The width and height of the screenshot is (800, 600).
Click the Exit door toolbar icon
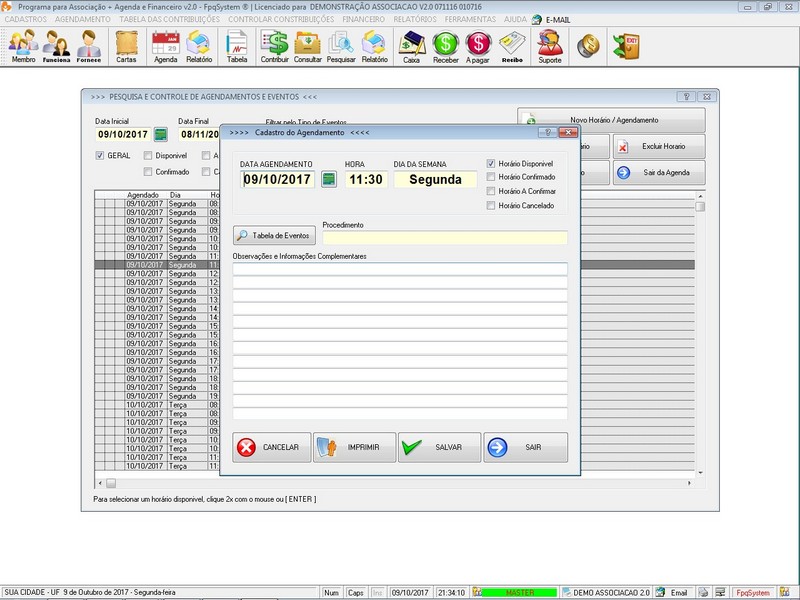[x=627, y=46]
